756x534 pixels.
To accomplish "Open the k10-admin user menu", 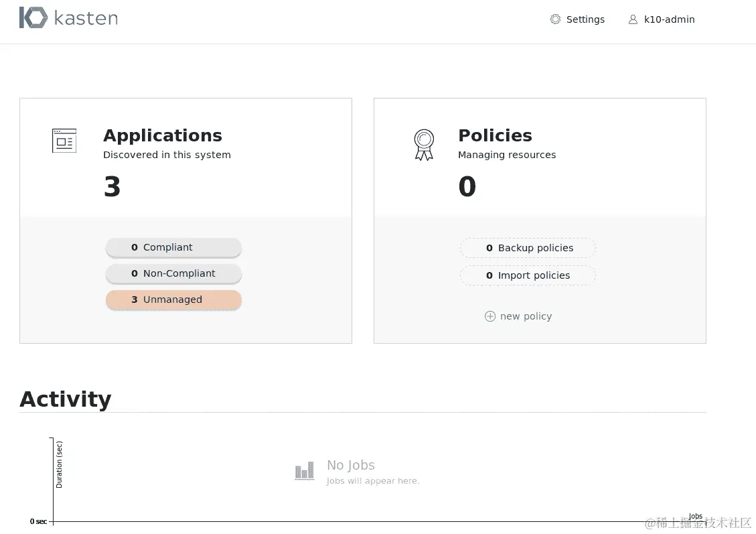I will [669, 19].
